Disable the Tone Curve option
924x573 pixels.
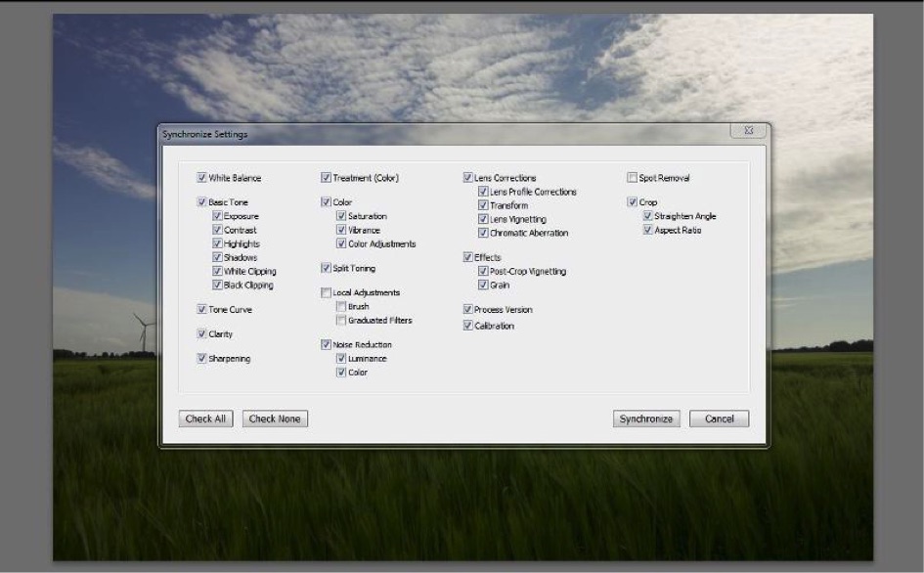[201, 310]
